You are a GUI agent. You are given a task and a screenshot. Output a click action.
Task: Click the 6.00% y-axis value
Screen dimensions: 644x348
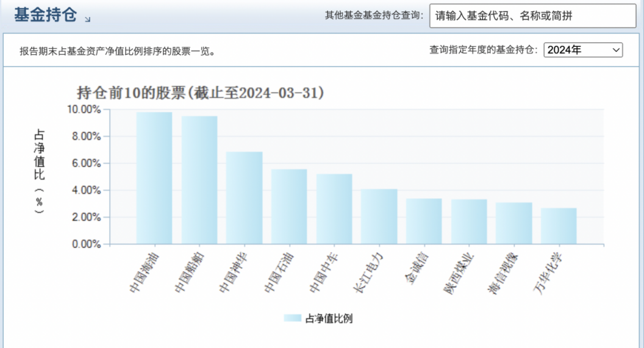[86, 163]
